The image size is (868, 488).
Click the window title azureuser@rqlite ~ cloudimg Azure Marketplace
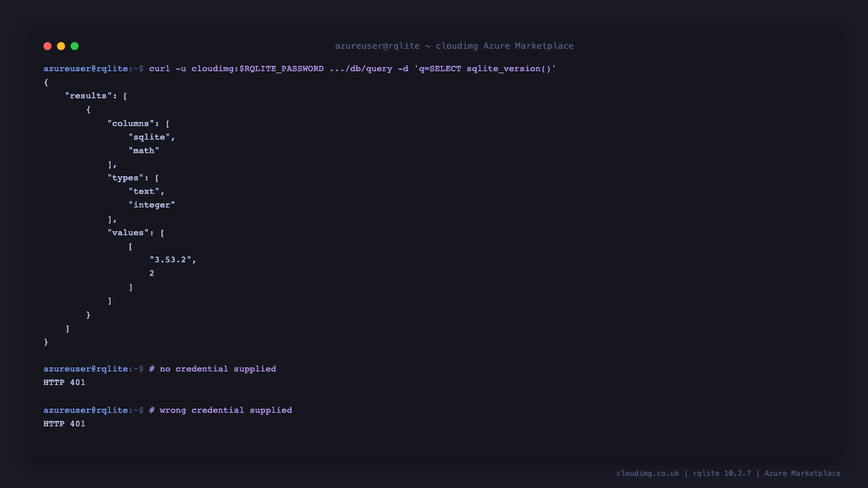[x=454, y=46]
